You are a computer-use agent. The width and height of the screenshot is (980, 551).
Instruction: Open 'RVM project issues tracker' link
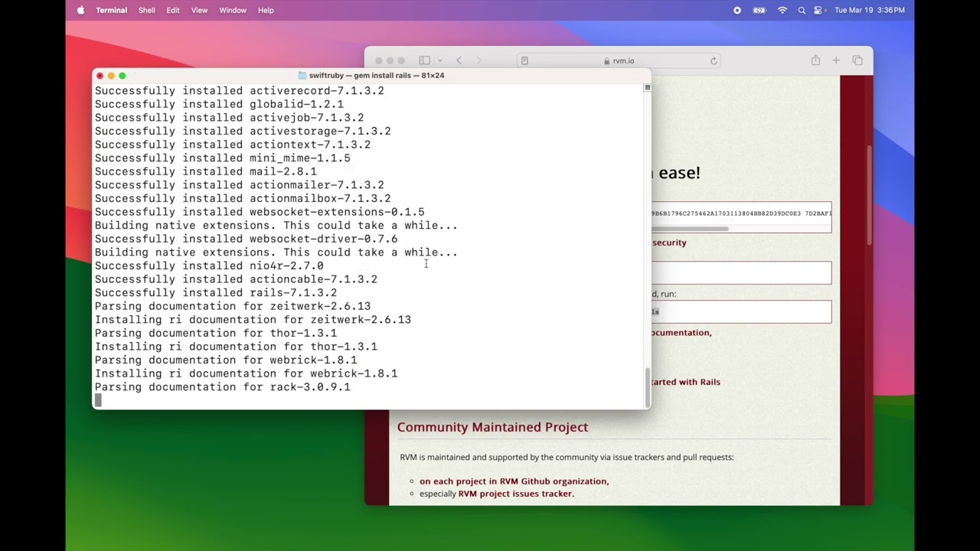click(515, 494)
